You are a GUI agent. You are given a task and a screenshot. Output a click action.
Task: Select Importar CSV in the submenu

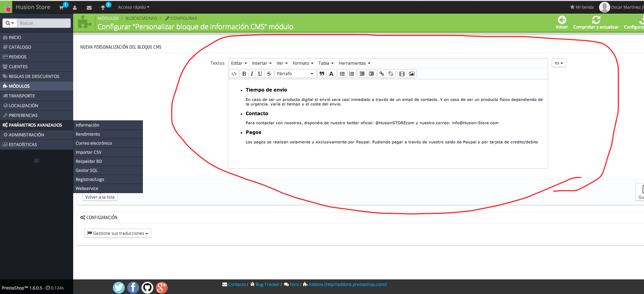click(108, 152)
